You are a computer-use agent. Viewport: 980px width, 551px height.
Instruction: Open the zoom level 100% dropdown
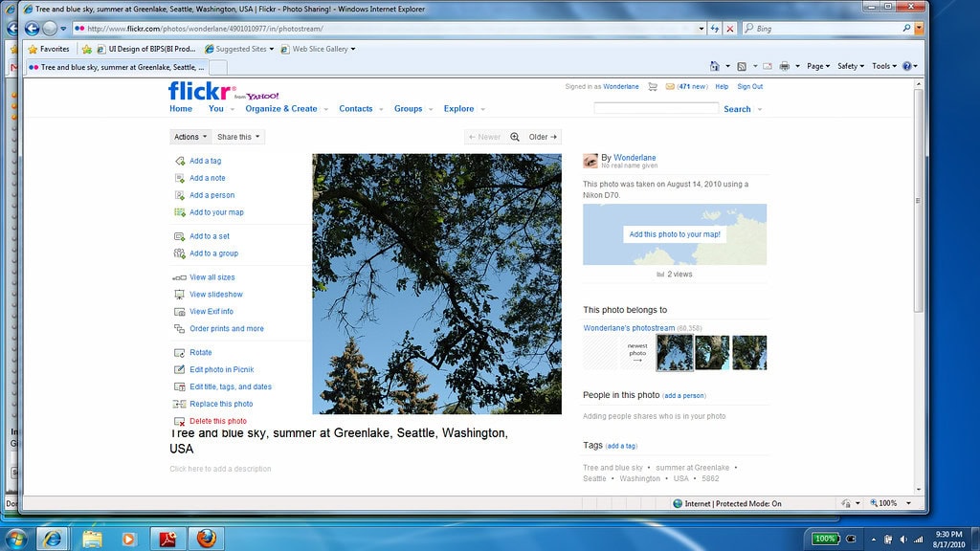pos(909,503)
